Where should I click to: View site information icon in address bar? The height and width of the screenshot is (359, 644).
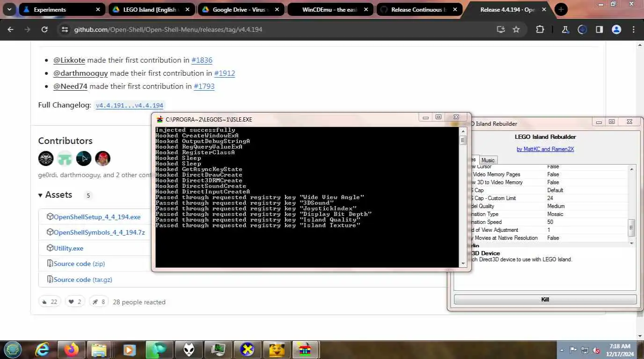point(65,29)
